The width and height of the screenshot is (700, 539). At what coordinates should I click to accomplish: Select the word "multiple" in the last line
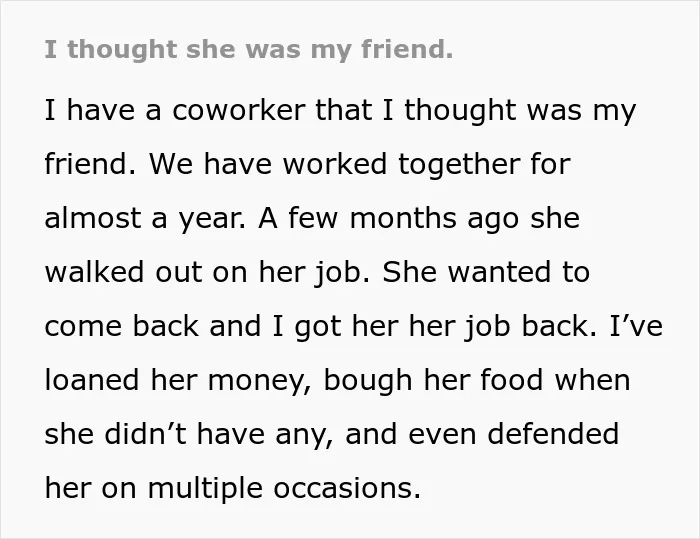[205, 489]
